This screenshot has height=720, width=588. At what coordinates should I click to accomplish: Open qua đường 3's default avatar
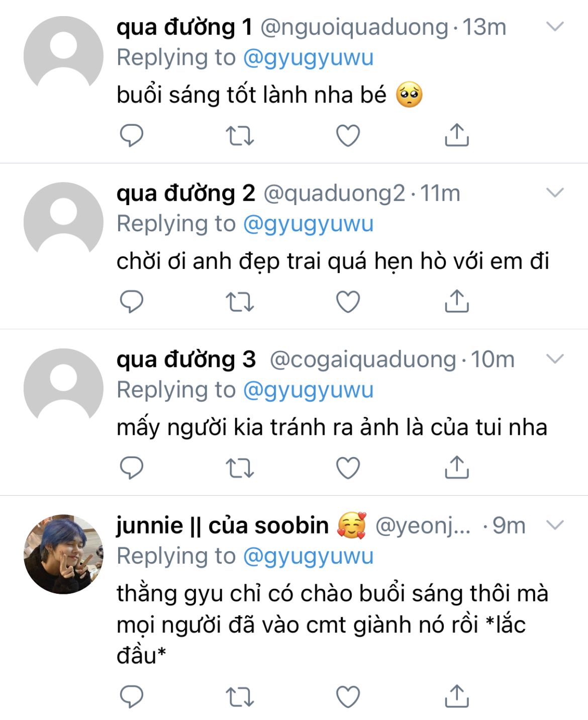[64, 388]
